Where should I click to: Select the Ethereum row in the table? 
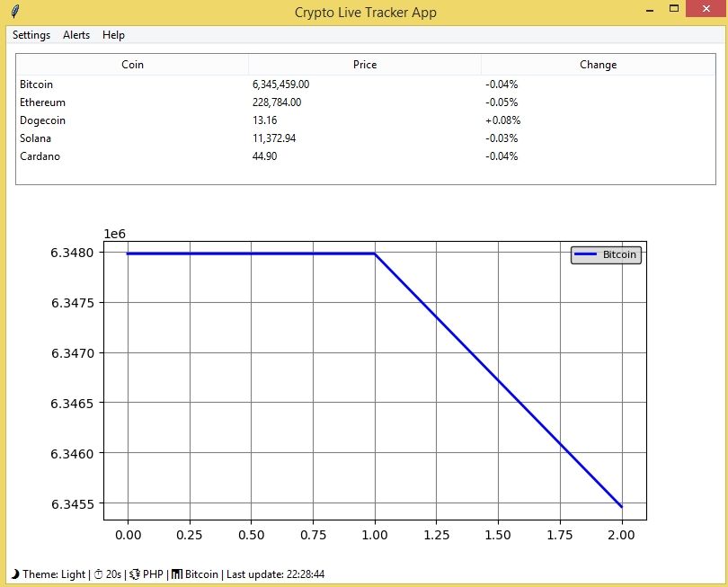click(x=366, y=102)
